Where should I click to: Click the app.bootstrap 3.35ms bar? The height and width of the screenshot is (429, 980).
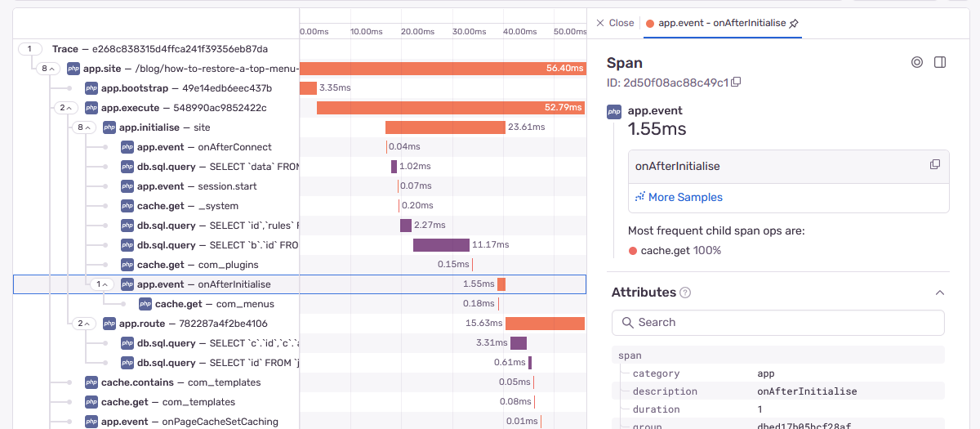(308, 88)
